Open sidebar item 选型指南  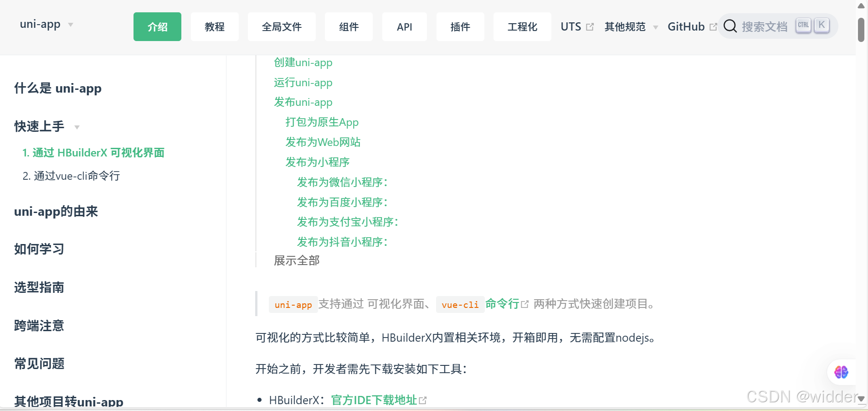pos(39,287)
